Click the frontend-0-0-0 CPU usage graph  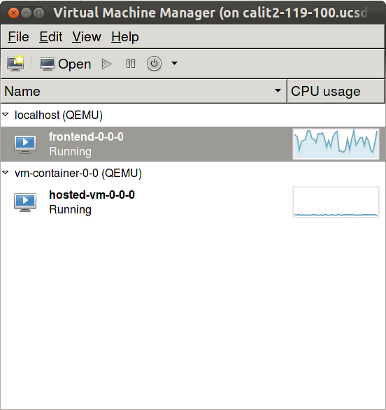(x=336, y=144)
